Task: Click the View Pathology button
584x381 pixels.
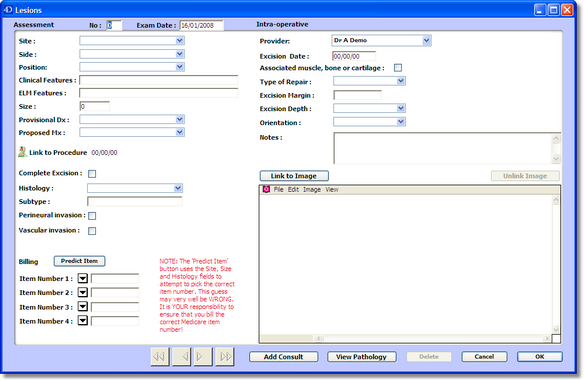Action: (362, 357)
